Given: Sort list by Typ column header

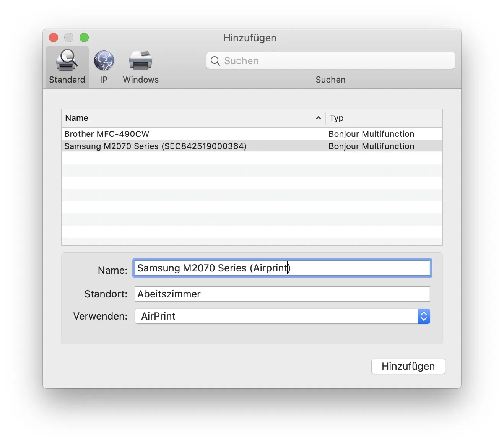Looking at the screenshot, I should click(x=384, y=118).
